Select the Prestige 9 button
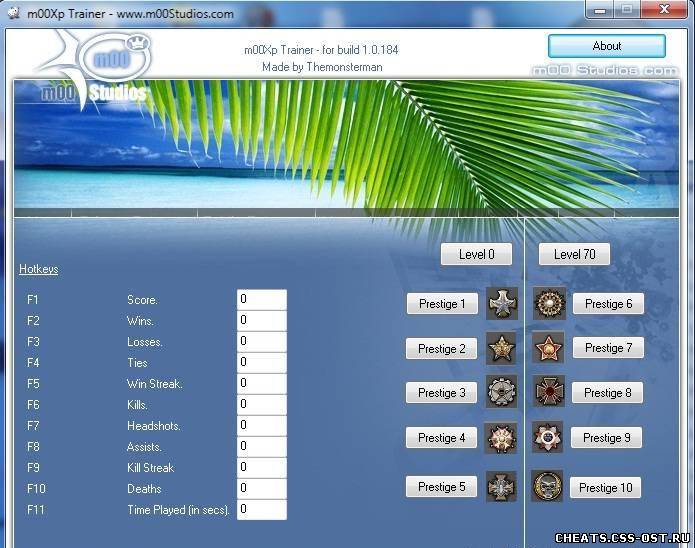The image size is (695, 548). coord(607,438)
